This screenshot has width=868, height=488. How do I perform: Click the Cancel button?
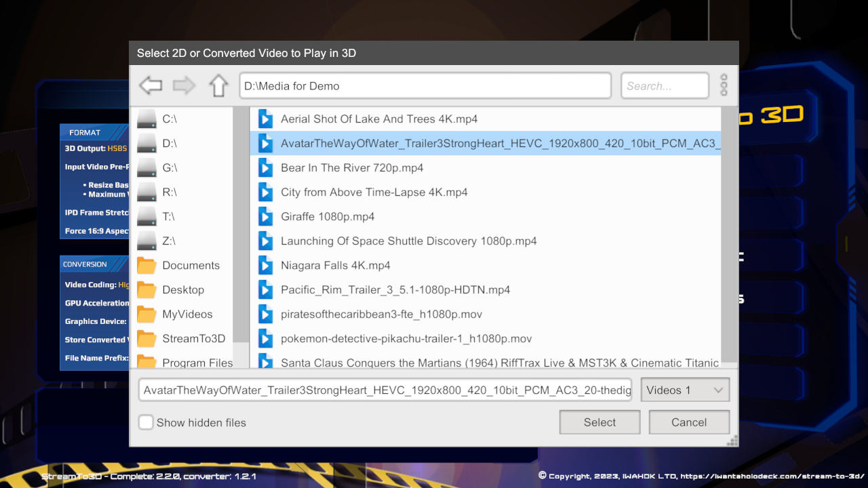coord(689,422)
